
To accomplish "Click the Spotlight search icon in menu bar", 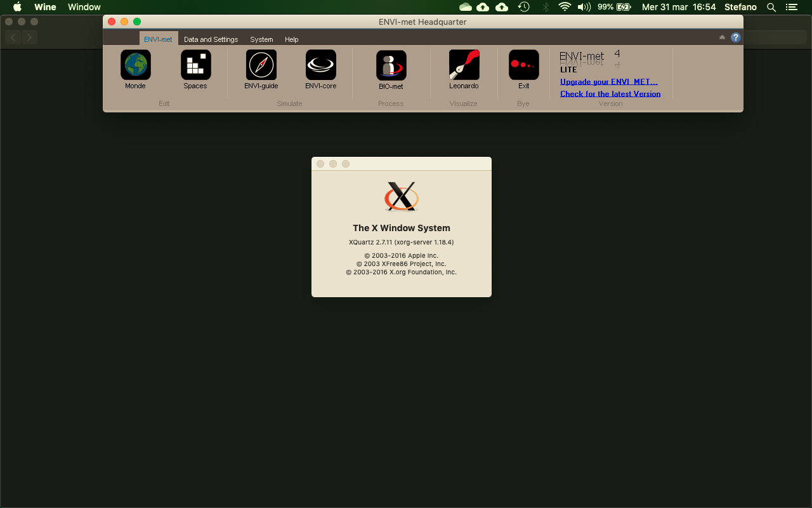I will click(770, 7).
